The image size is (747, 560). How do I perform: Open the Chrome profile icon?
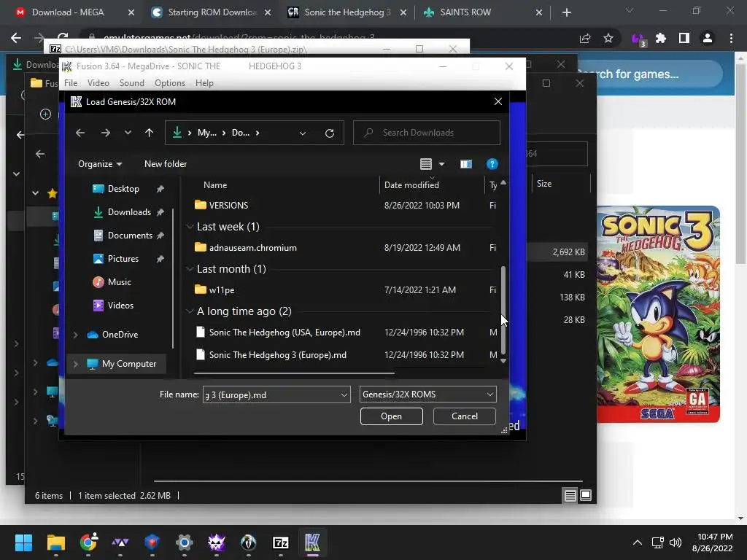click(x=708, y=38)
